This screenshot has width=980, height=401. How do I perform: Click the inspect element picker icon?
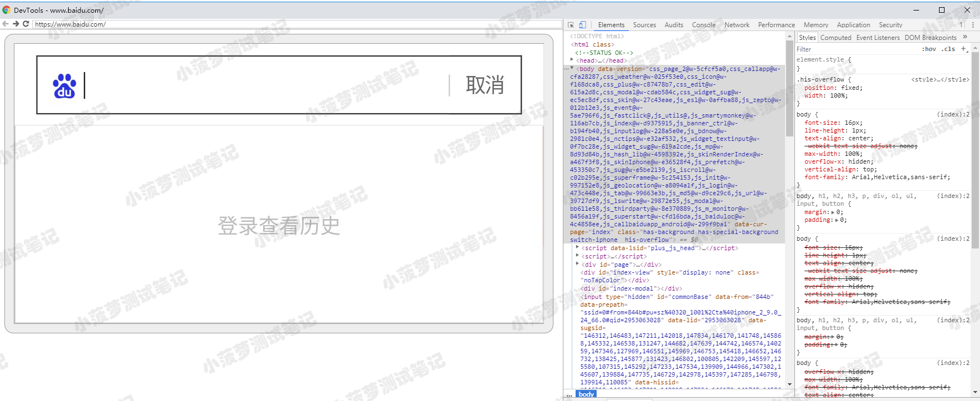(x=571, y=25)
